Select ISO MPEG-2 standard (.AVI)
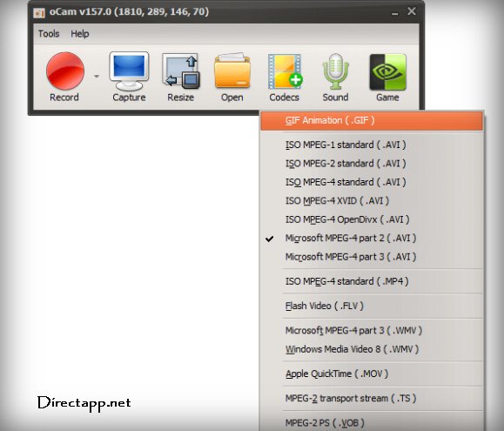Image resolution: width=504 pixels, height=431 pixels. point(372,164)
